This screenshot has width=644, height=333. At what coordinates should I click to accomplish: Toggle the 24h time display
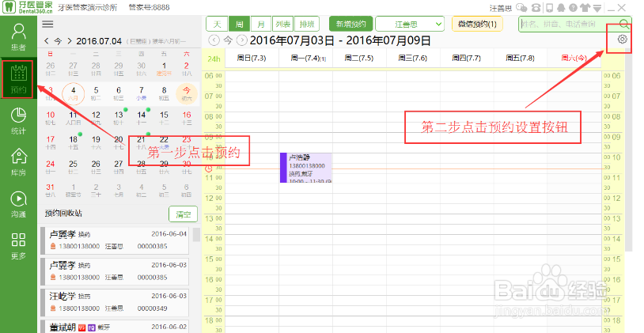214,59
